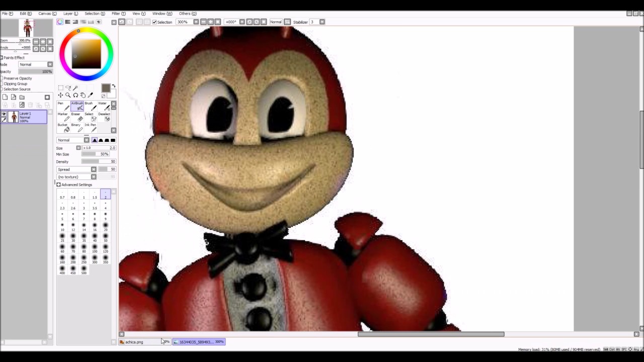Activate the magic wand tool
644x362 pixels.
coord(75,88)
